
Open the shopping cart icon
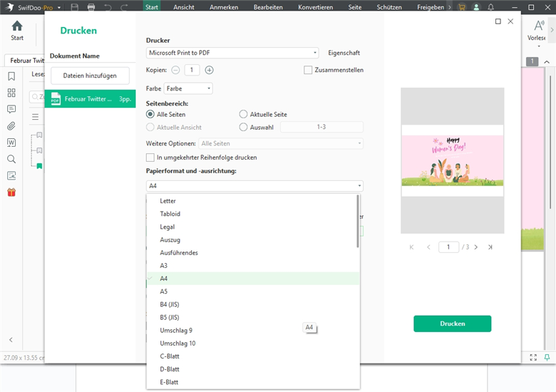pos(462,7)
